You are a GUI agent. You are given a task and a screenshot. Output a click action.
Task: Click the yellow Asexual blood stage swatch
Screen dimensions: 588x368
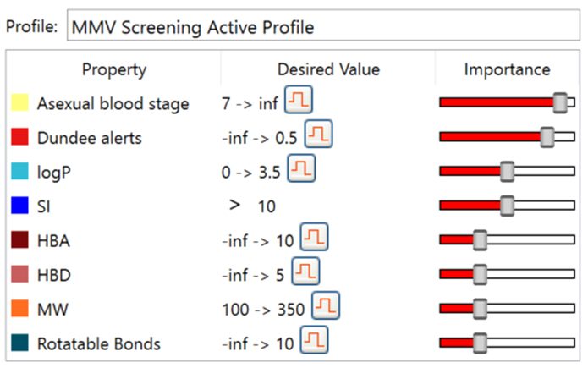(19, 103)
